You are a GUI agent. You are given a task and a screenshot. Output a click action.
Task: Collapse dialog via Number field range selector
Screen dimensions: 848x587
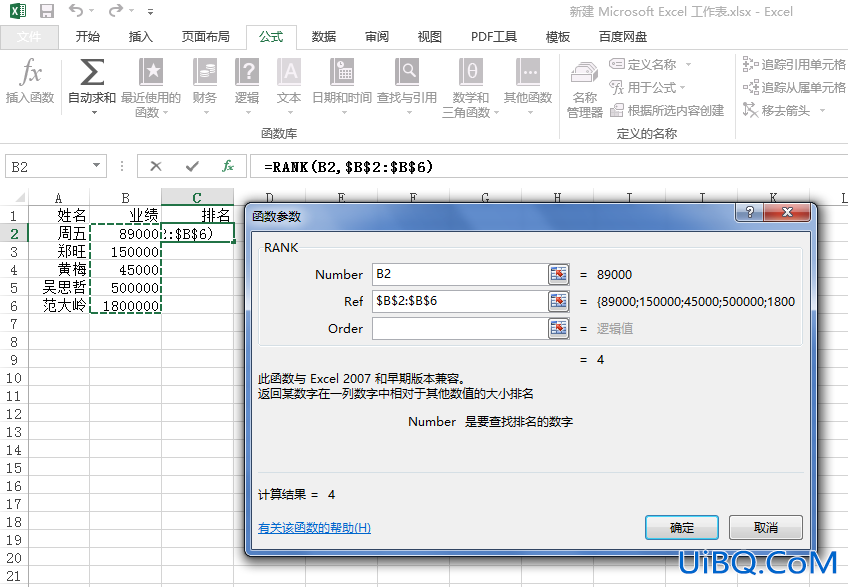point(558,274)
